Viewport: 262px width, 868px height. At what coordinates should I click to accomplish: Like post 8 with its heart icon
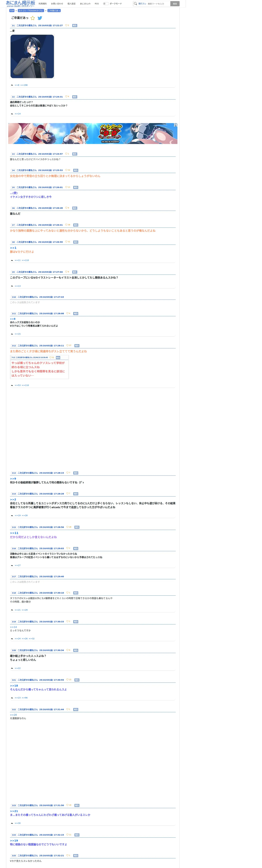(x=66, y=242)
